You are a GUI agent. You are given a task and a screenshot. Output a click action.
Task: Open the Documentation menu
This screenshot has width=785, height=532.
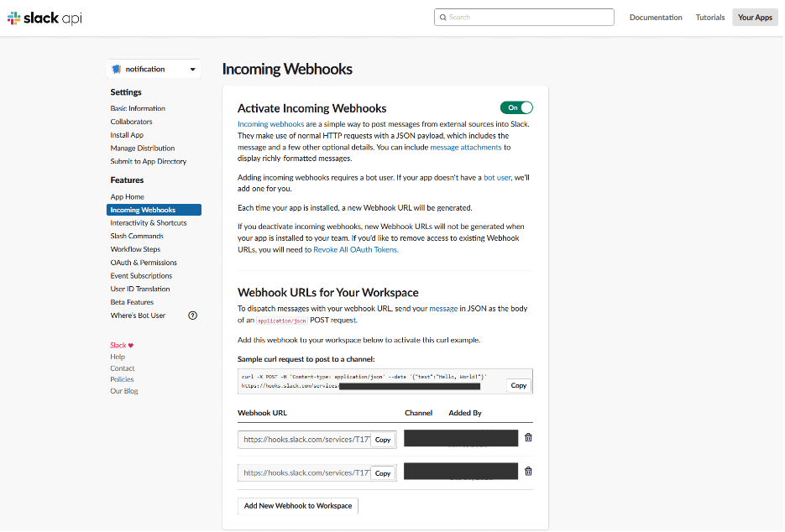click(656, 18)
